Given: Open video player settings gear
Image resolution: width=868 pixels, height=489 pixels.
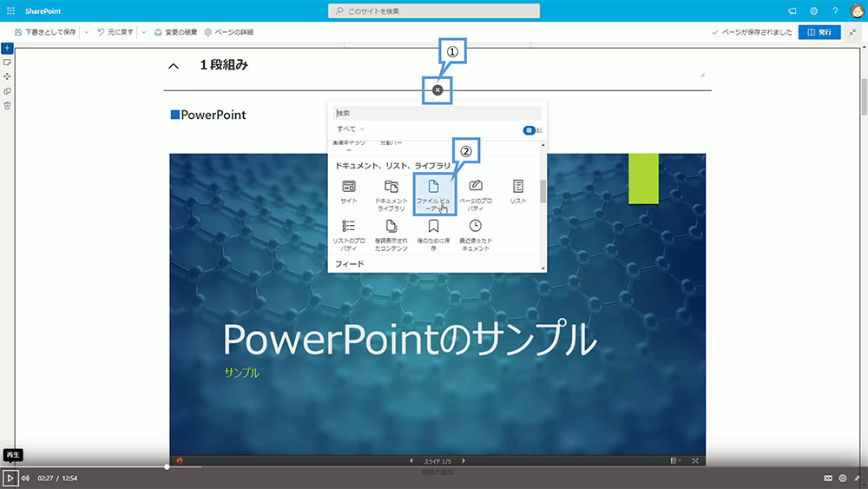Looking at the screenshot, I should 843,478.
